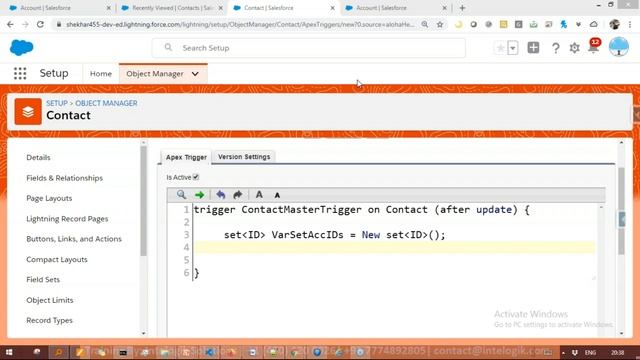Open Object Limits

pos(50,300)
